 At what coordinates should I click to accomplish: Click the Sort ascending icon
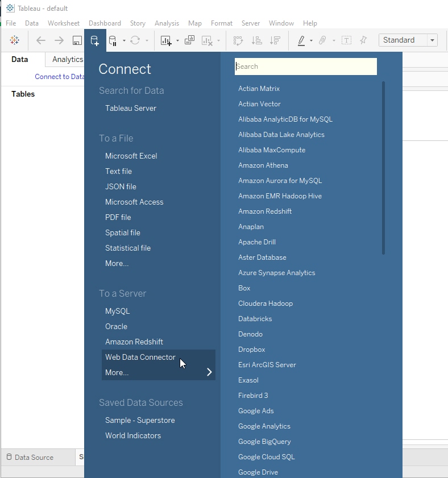(x=256, y=40)
